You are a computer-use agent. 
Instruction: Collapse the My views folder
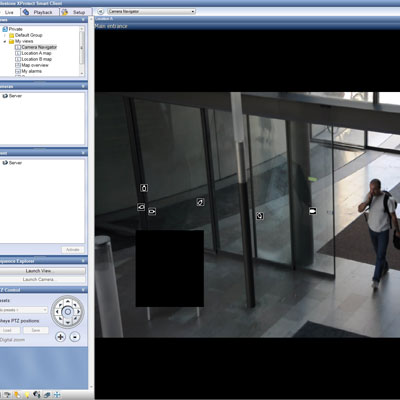click(x=5, y=41)
